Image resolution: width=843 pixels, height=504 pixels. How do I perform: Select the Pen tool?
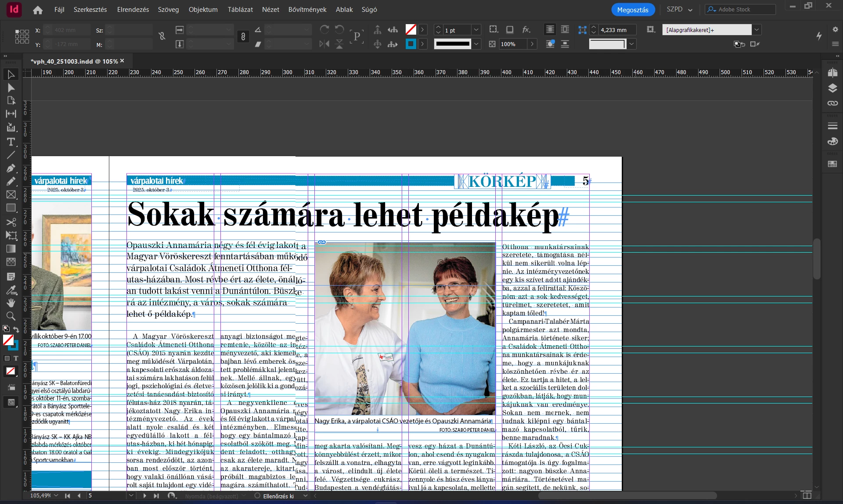11,168
